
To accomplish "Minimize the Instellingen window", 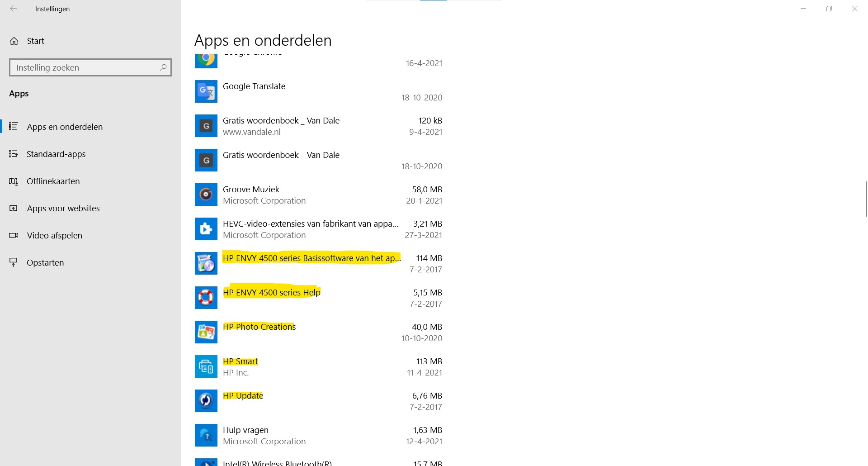I will (x=803, y=9).
